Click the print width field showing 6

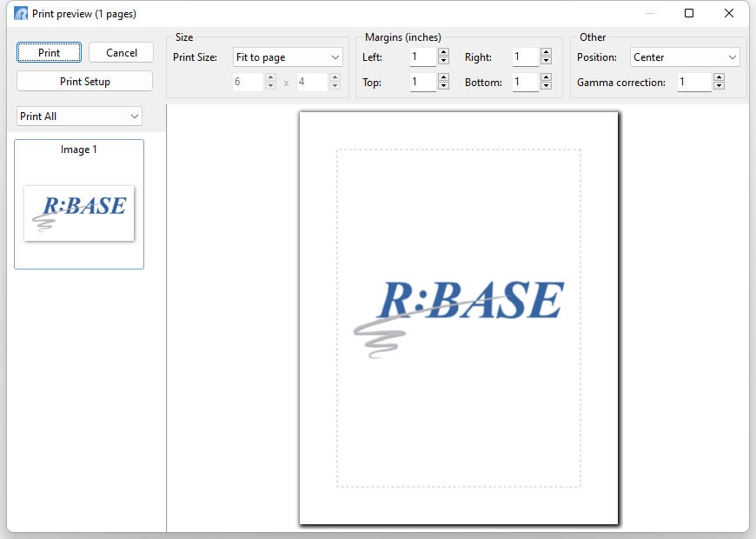point(248,82)
